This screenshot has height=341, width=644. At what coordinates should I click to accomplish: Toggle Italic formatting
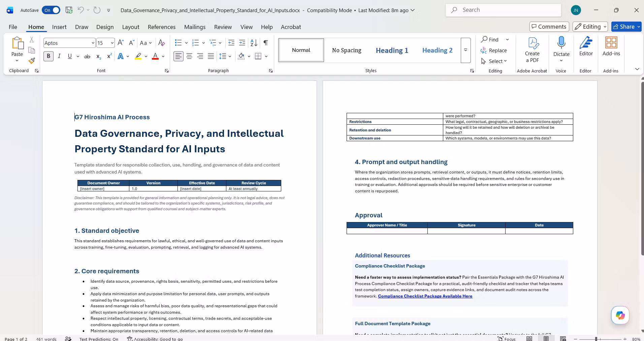(59, 56)
